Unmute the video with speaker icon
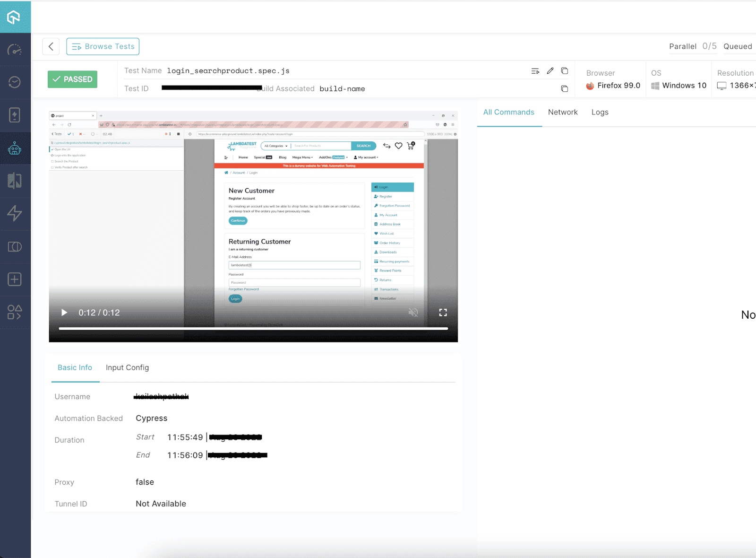Screen dimensions: 756x558 point(413,313)
